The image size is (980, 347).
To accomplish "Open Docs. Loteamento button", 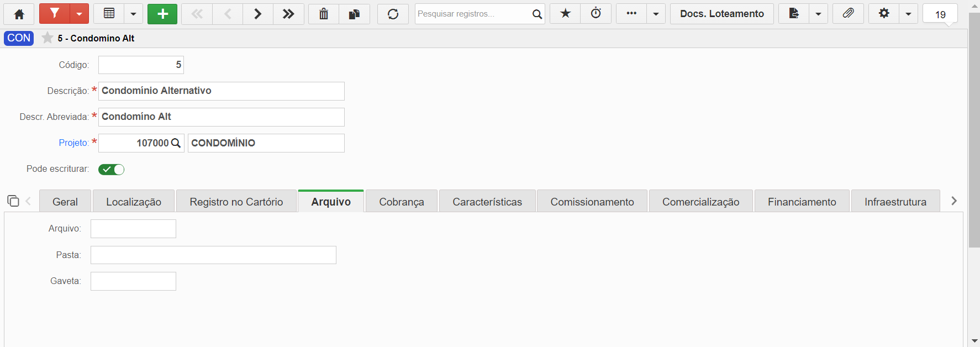I will (x=722, y=14).
